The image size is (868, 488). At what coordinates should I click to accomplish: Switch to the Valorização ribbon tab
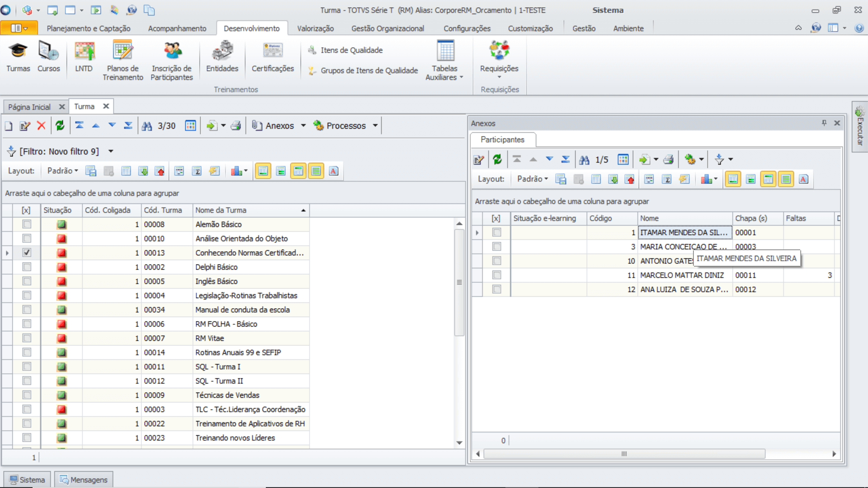(x=315, y=28)
